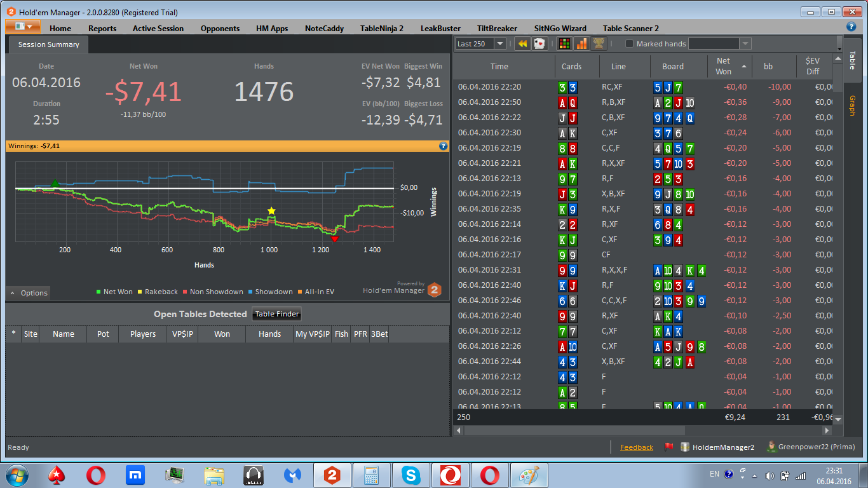Open Table Scanner 2 tab

631,28
